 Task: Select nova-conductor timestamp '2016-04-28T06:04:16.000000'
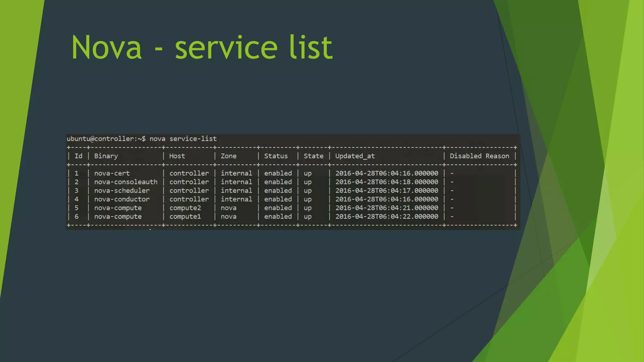(x=387, y=199)
